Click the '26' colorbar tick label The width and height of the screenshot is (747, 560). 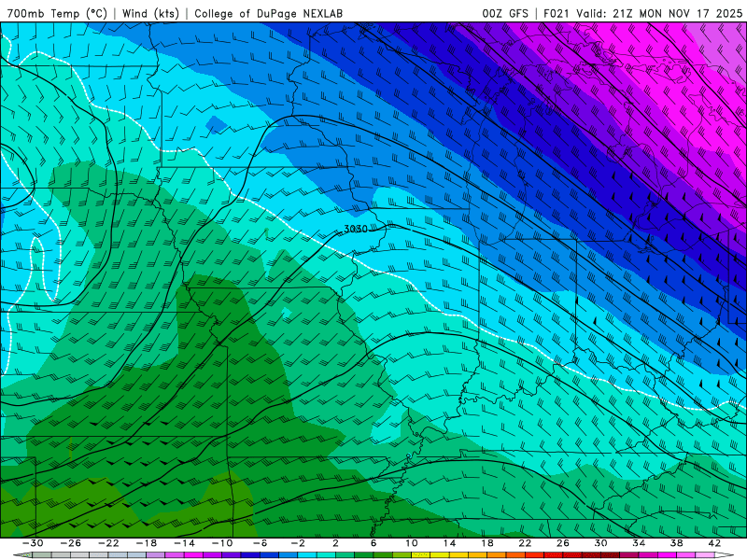pos(563,543)
